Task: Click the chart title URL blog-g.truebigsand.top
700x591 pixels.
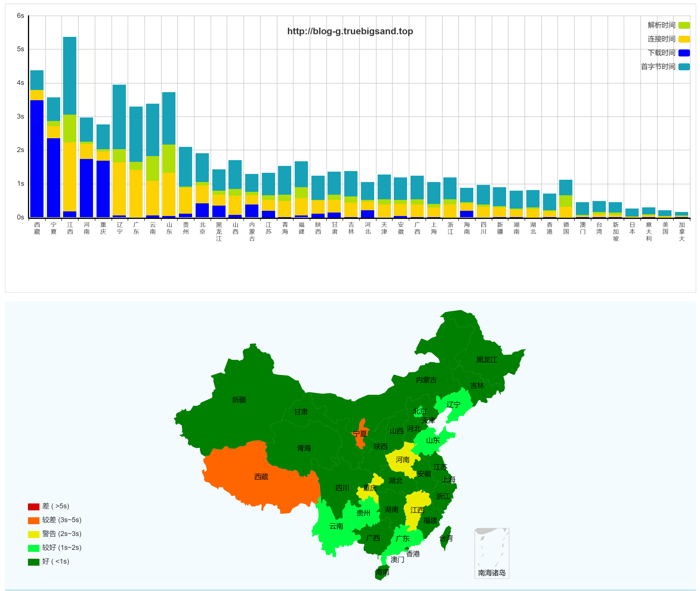Action: coord(350,31)
